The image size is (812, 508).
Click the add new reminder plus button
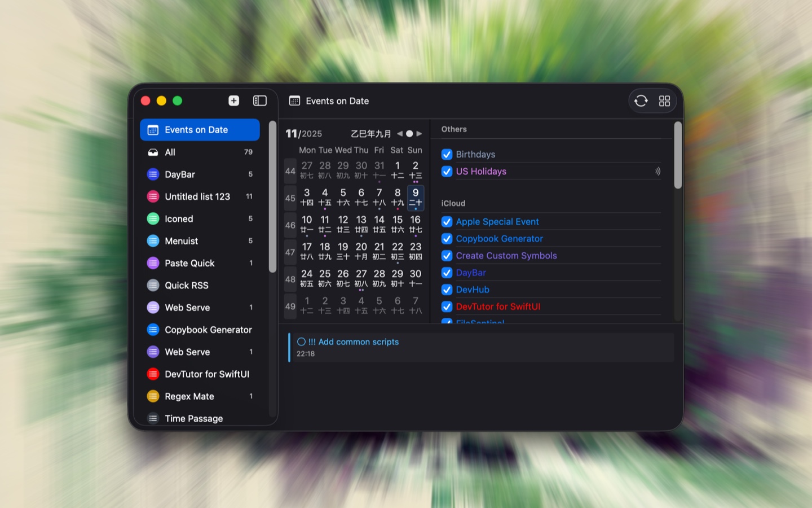click(x=233, y=100)
